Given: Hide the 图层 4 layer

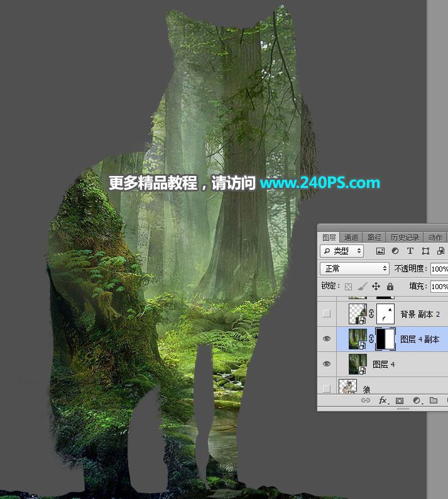Looking at the screenshot, I should pos(326,364).
